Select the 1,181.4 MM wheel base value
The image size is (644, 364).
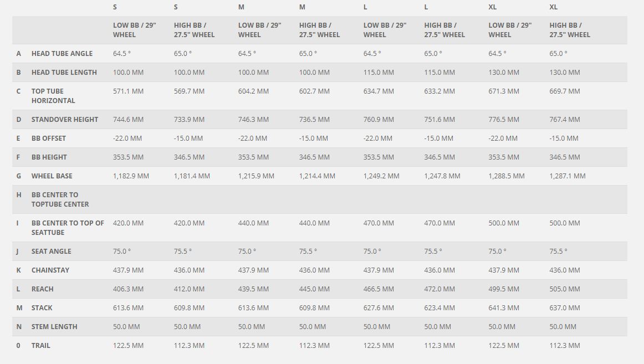click(x=192, y=176)
